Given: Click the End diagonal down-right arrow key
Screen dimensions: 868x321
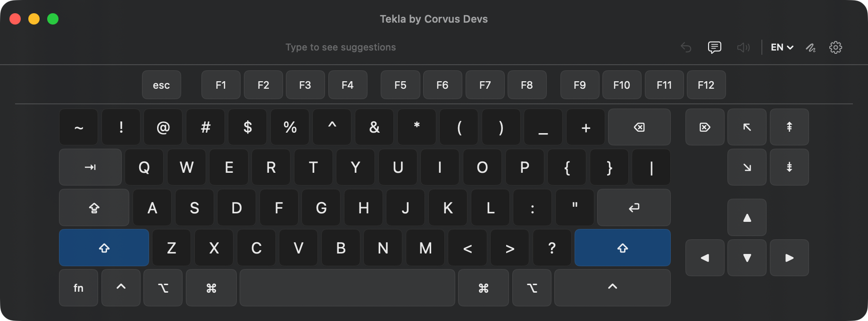Looking at the screenshot, I should tap(747, 167).
